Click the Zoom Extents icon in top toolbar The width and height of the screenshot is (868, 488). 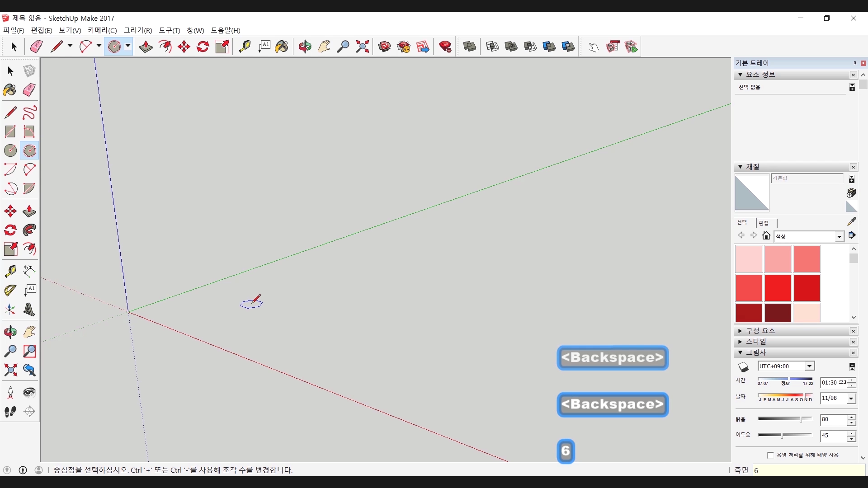pyautogui.click(x=362, y=47)
